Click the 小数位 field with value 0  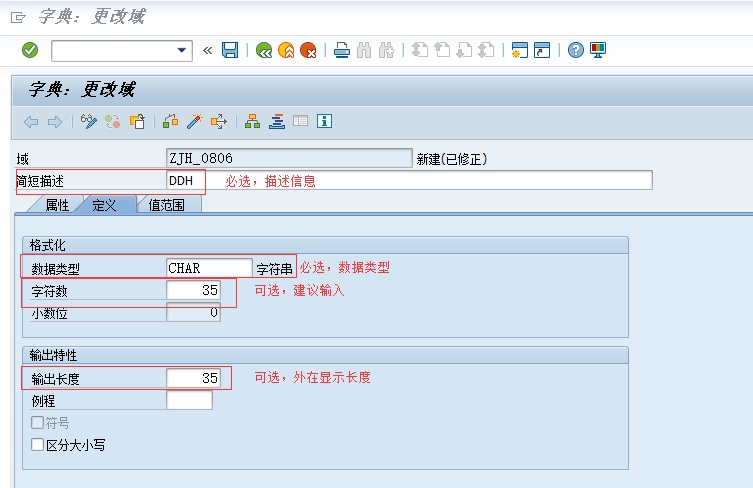pyautogui.click(x=193, y=312)
